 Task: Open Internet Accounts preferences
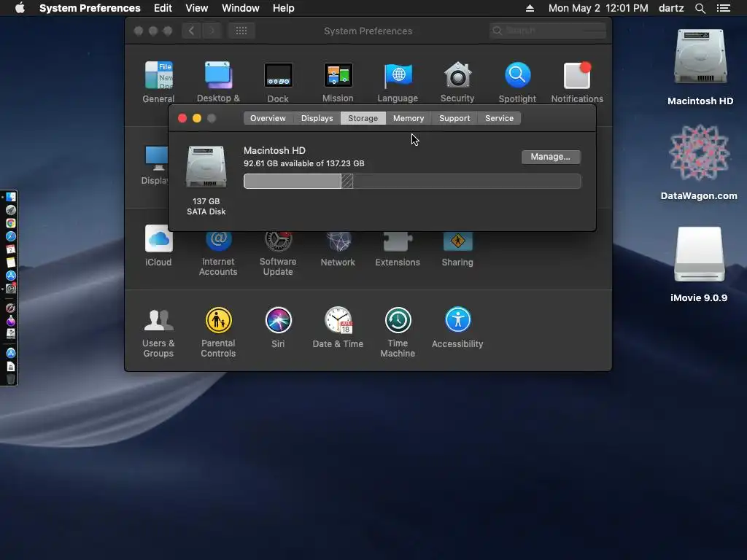218,252
